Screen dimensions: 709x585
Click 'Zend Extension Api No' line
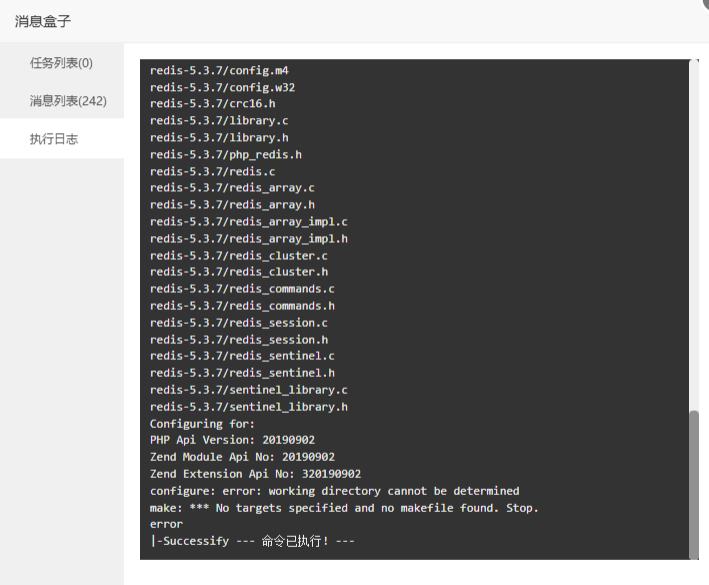tap(255, 474)
